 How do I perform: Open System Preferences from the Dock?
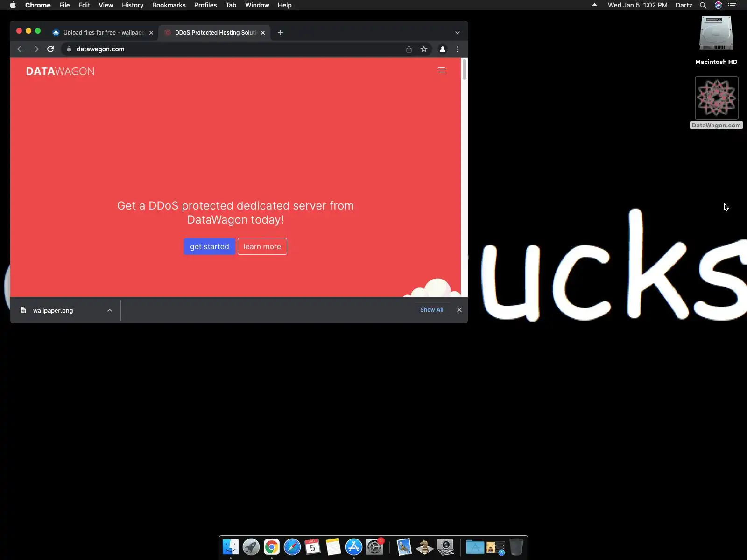(374, 547)
